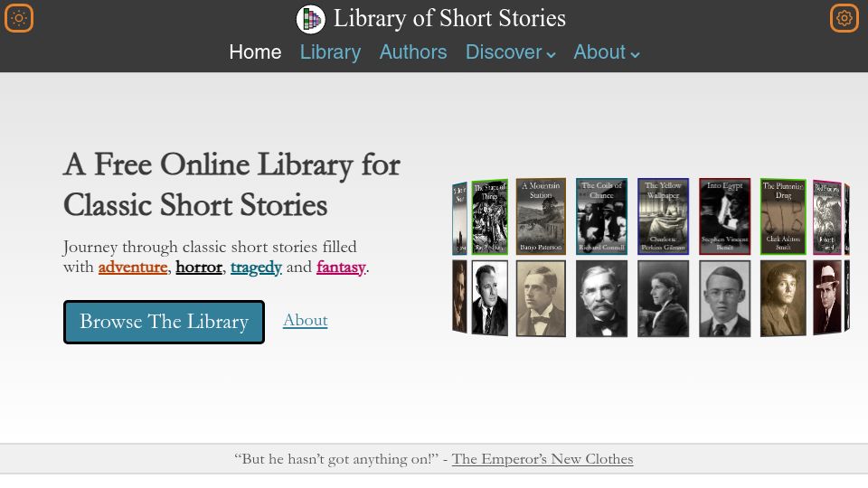Go to the Home nav item
This screenshot has width=868, height=488.
click(255, 52)
